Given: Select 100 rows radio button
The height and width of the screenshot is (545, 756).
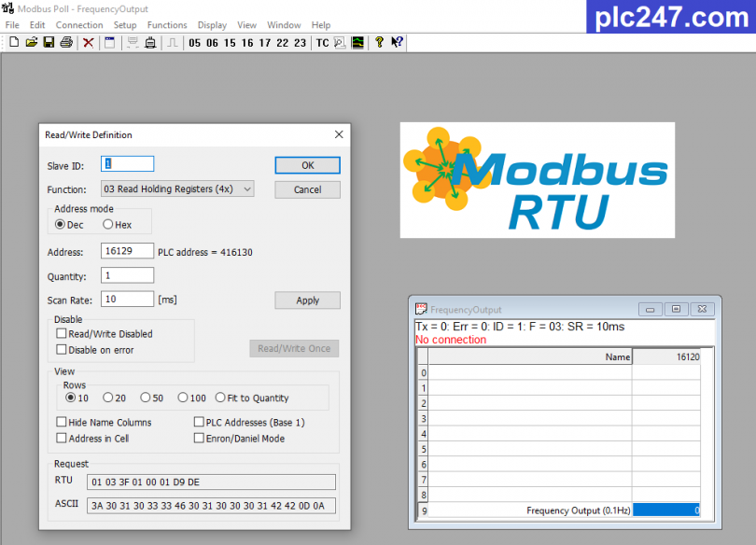Looking at the screenshot, I should tap(182, 398).
